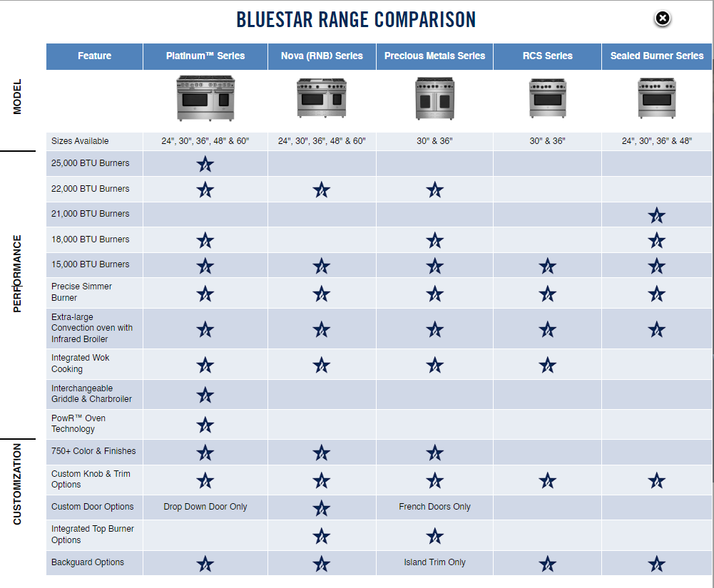This screenshot has width=714, height=588.
Task: Click the 'BLUESTAR RANGE COMPARISON' title
Action: tap(356, 20)
